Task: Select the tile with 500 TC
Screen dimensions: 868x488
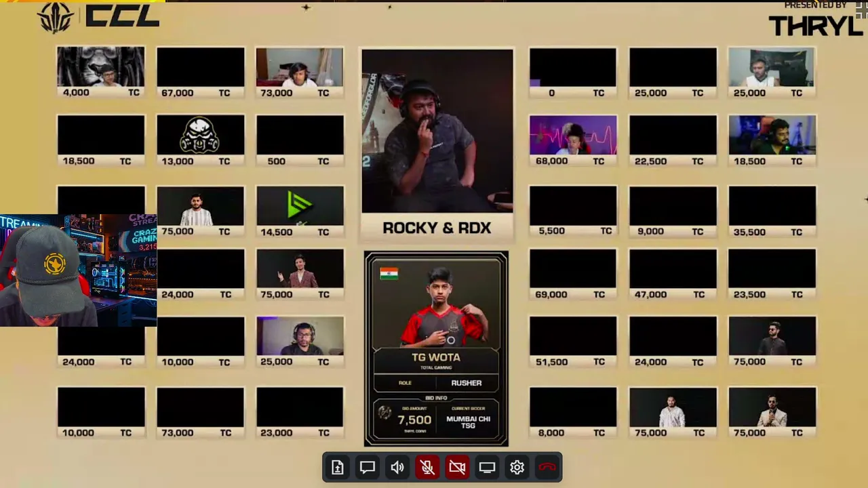Action: [x=300, y=141]
